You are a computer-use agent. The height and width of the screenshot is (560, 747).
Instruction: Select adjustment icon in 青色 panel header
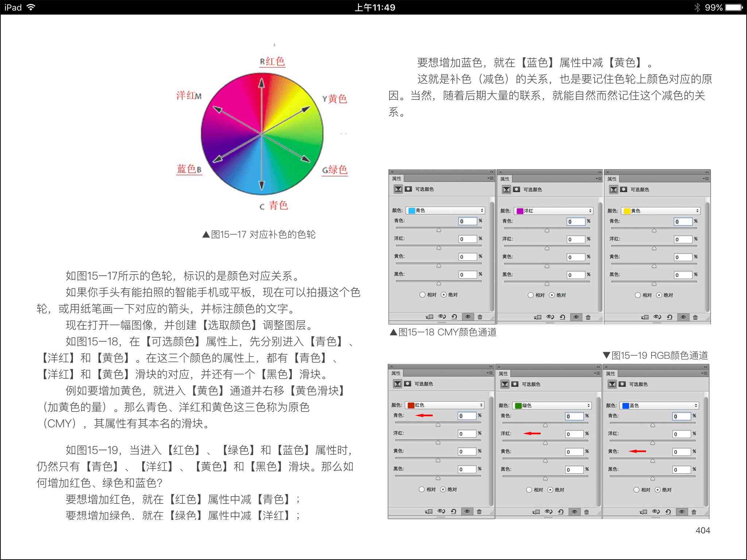[398, 189]
